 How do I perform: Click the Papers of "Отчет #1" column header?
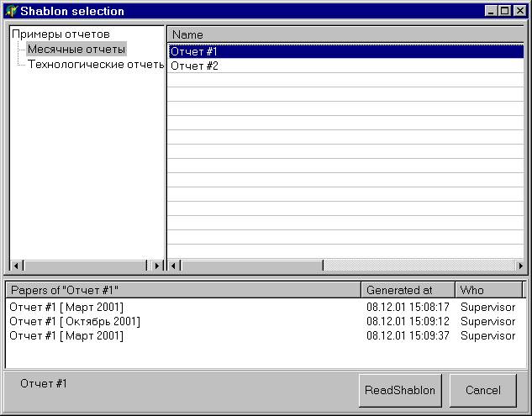pos(182,290)
